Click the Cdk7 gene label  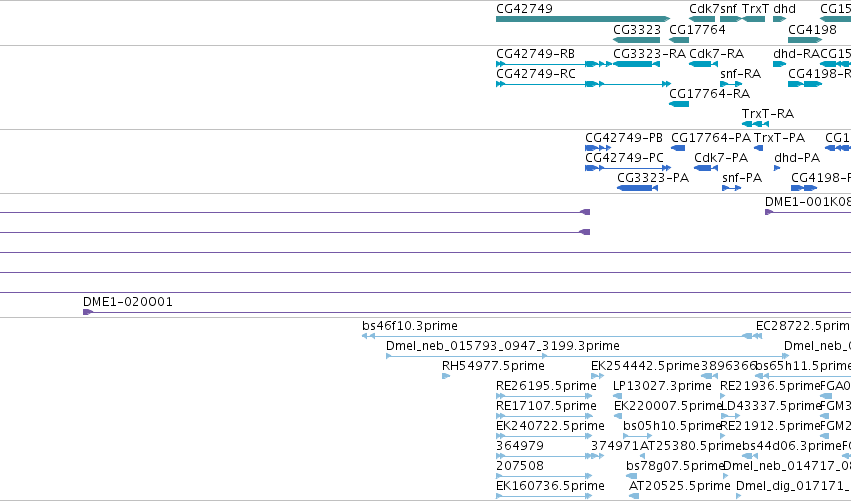click(704, 9)
